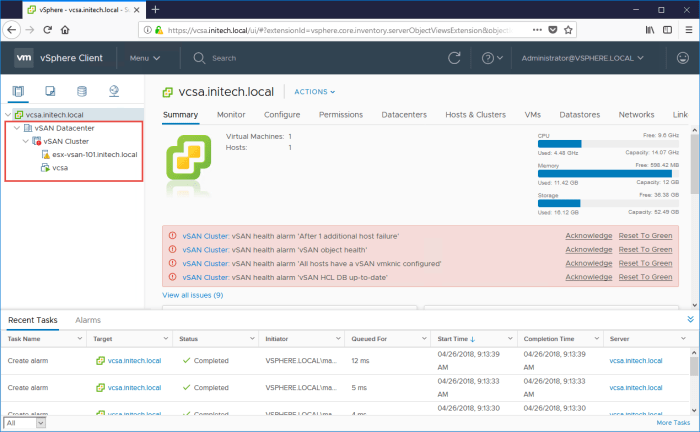Click the search magnifier icon
Viewport: 700px width, 432px height.
tap(199, 58)
